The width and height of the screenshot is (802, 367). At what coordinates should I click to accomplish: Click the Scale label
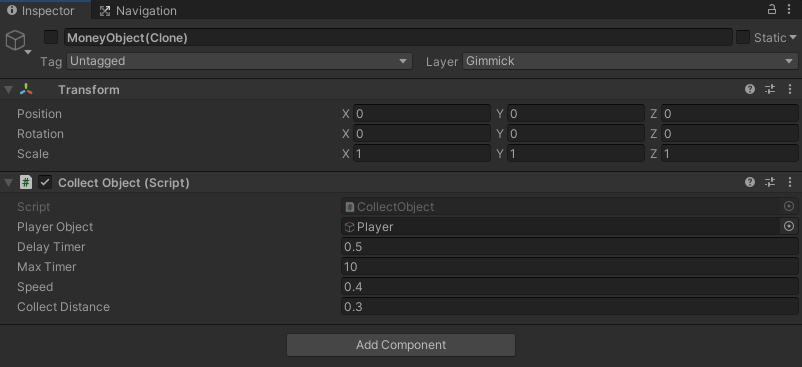coord(33,153)
